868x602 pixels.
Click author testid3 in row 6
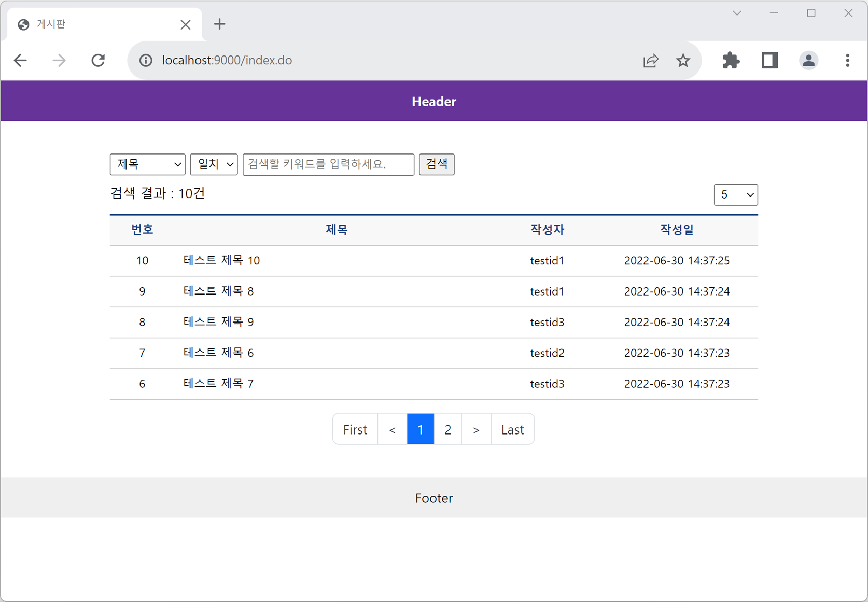547,384
